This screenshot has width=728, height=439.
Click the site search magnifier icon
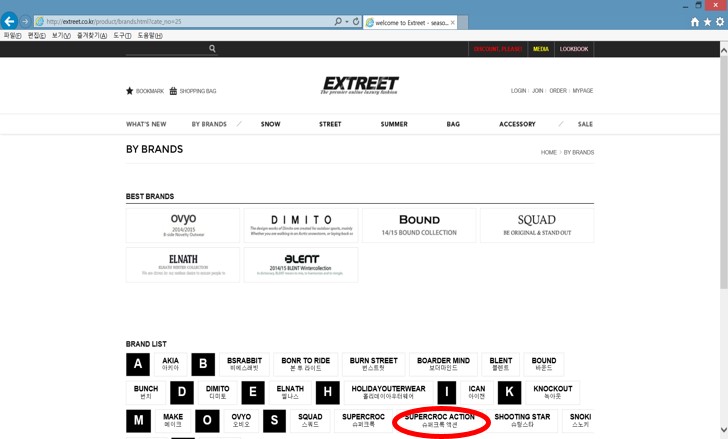coord(212,48)
